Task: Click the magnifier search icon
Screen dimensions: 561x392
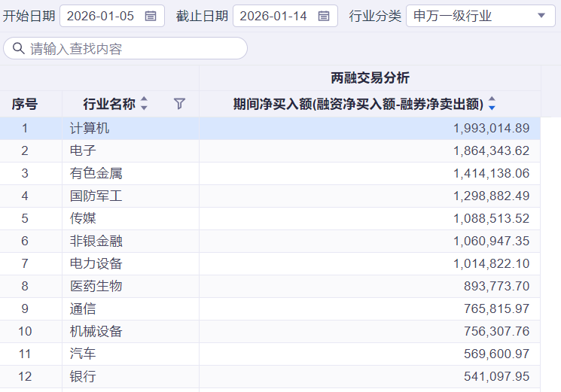Action: point(19,48)
